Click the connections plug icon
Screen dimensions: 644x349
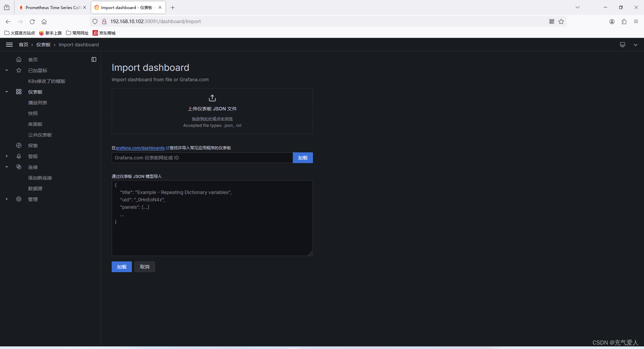tap(19, 167)
